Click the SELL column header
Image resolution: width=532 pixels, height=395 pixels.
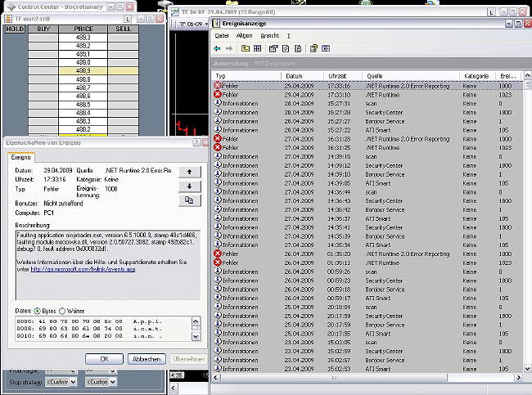(123, 29)
